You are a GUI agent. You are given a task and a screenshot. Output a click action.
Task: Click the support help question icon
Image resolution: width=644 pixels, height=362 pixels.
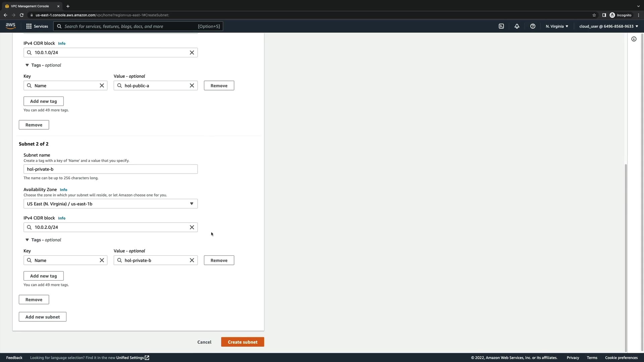pos(533,26)
